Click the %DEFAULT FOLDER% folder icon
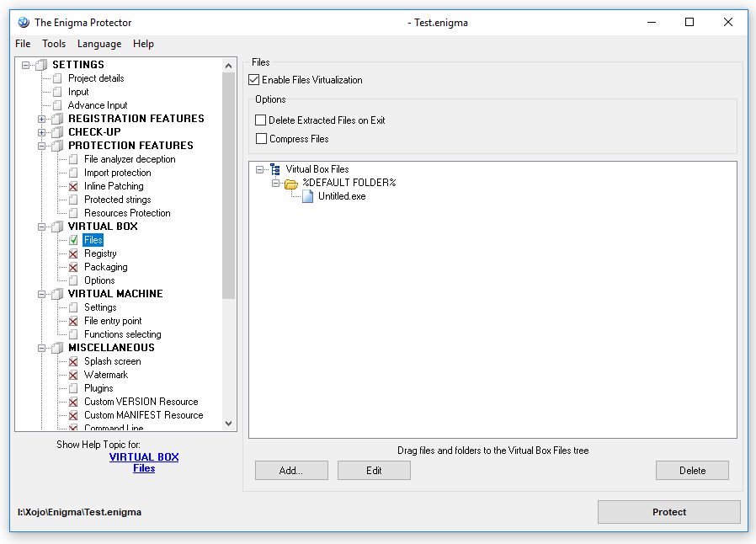The height and width of the screenshot is (544, 756). click(x=291, y=183)
